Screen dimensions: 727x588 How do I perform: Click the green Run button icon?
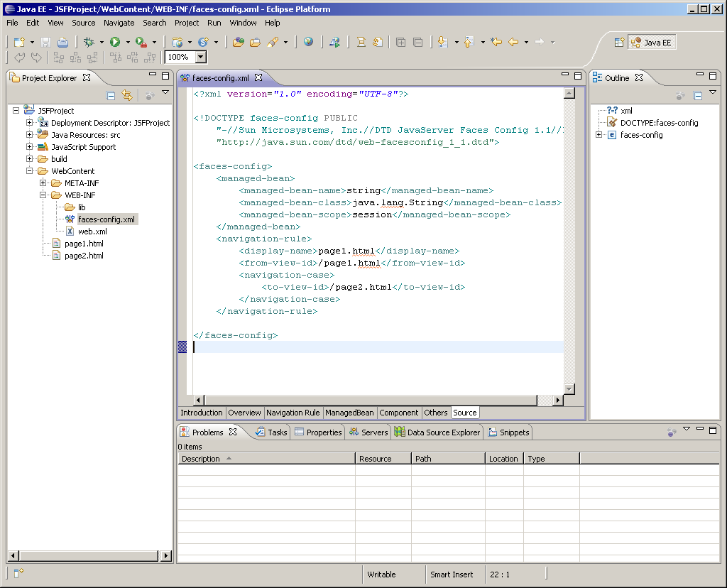(x=114, y=42)
